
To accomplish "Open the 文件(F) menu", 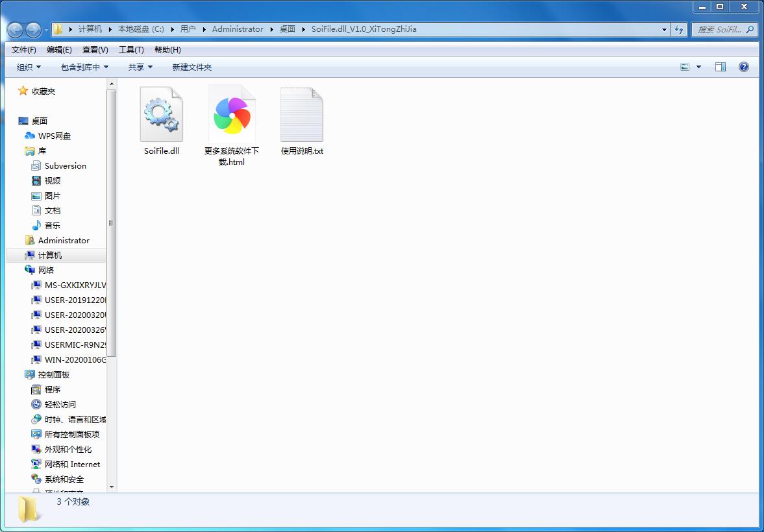I will point(23,50).
